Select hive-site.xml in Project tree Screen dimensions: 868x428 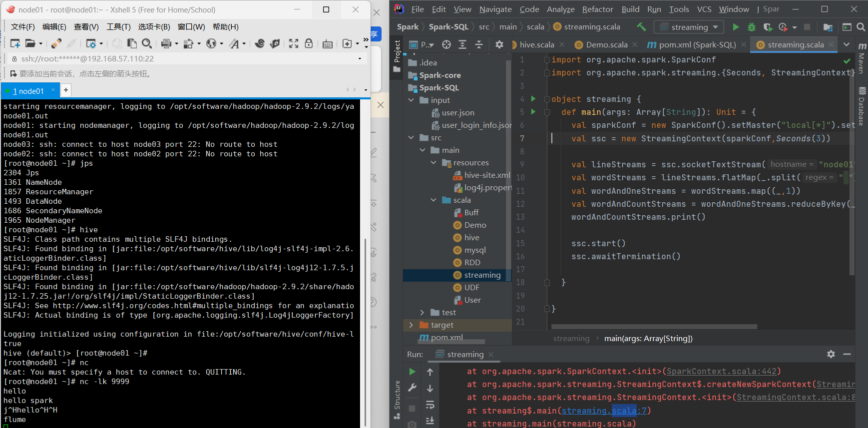coord(482,175)
